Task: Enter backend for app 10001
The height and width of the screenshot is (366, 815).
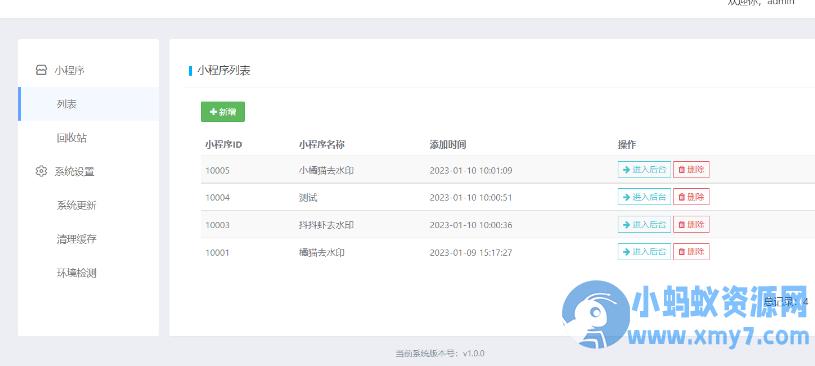Action: click(x=644, y=252)
